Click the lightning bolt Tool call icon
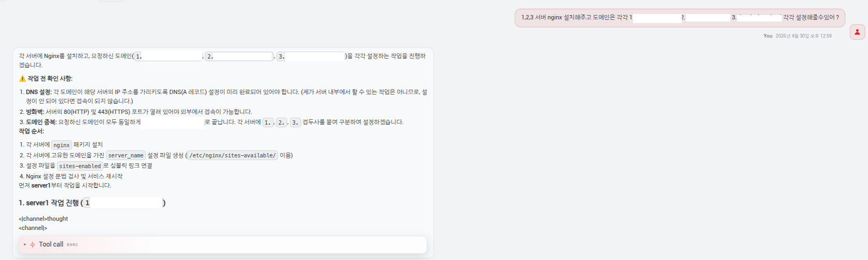 (33, 244)
